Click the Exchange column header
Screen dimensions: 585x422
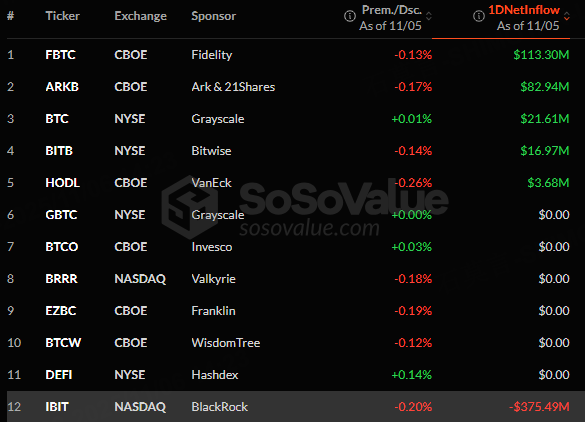coord(140,16)
